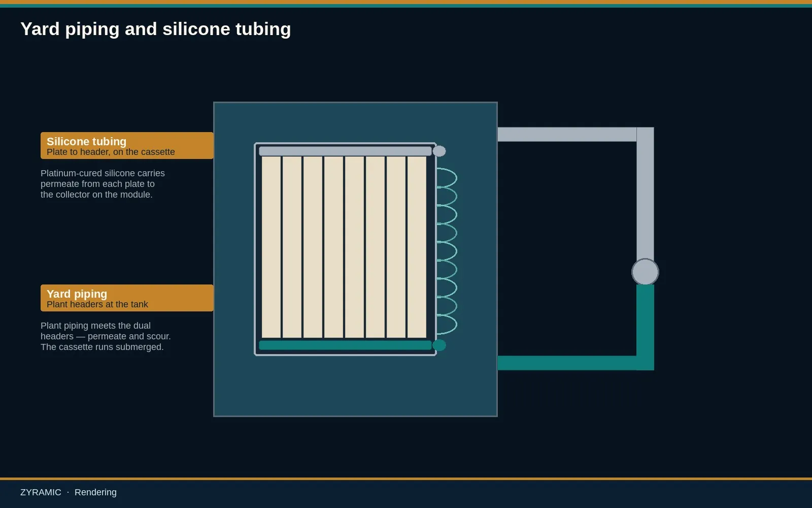Click the last membrane plate in cassette

(417, 247)
